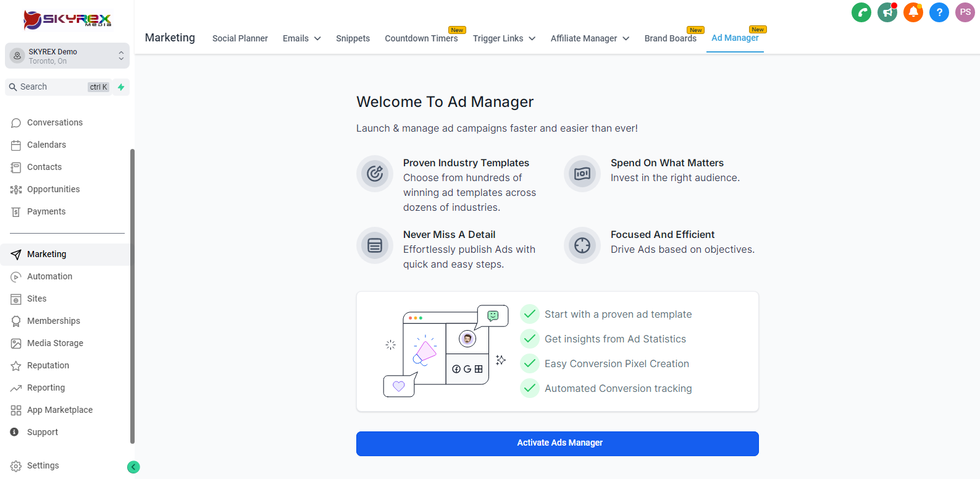Click the SKYREX Media logo
The width and height of the screenshot is (980, 479).
pyautogui.click(x=67, y=20)
